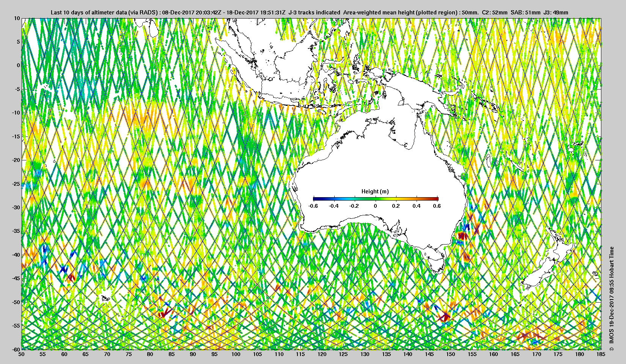Click the end time "18-Dec-2017 19:51:31Z"

256,13
